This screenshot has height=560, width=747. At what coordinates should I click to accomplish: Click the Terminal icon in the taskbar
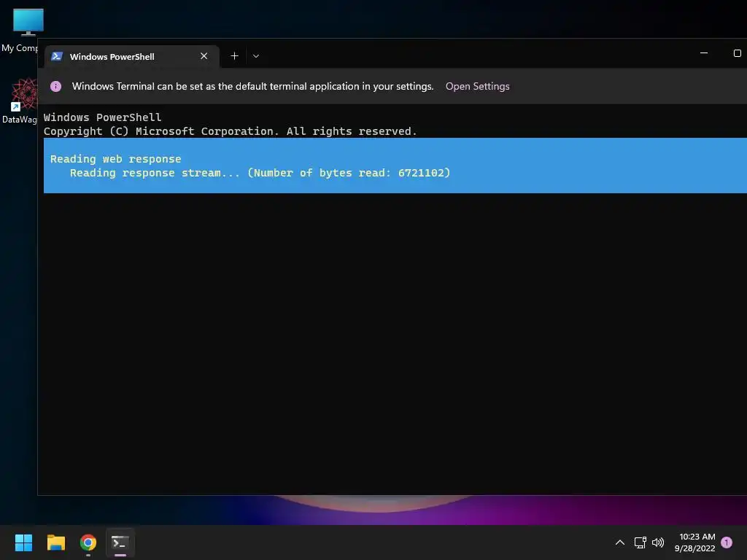[120, 542]
